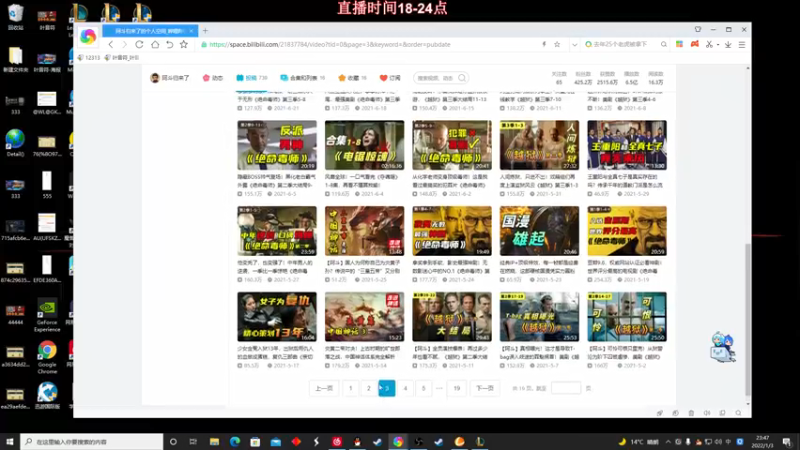Viewport: 800px width, 450px height.
Task: Bookmark the page with the left star icon
Action: [184, 44]
